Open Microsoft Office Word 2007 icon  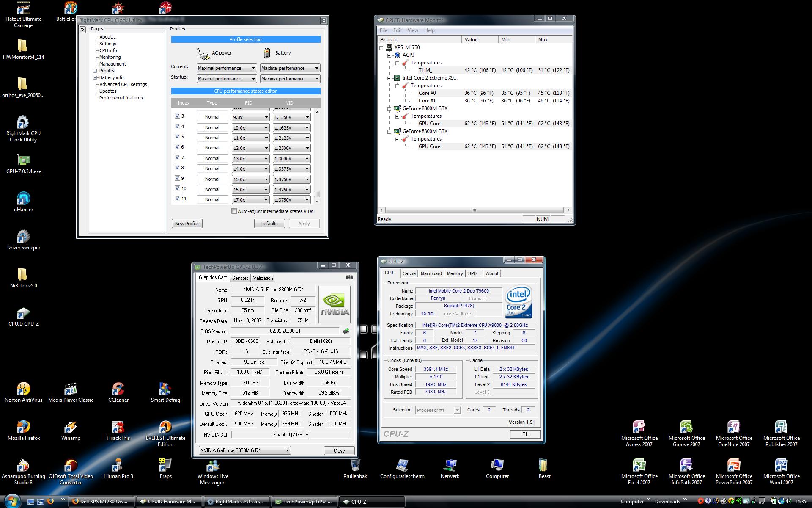click(x=781, y=472)
